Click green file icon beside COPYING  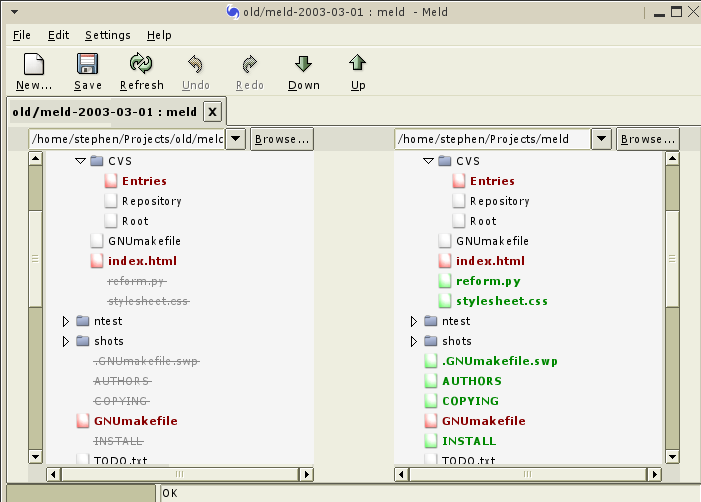[431, 401]
